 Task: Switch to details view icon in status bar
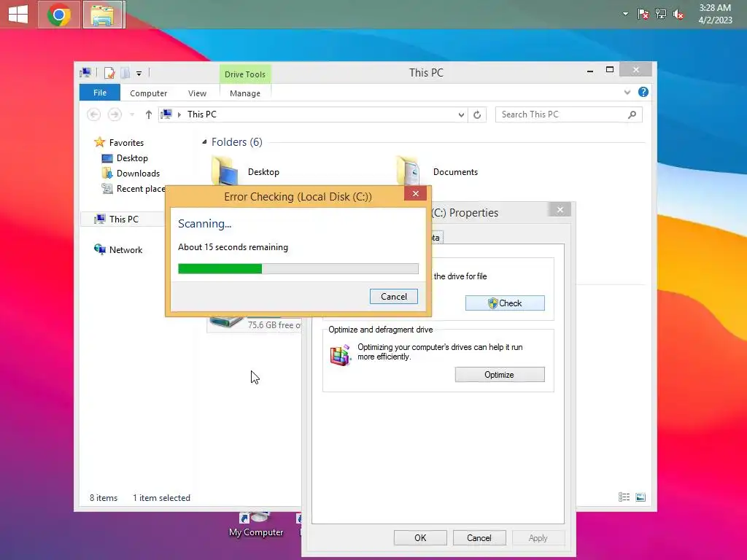[624, 497]
